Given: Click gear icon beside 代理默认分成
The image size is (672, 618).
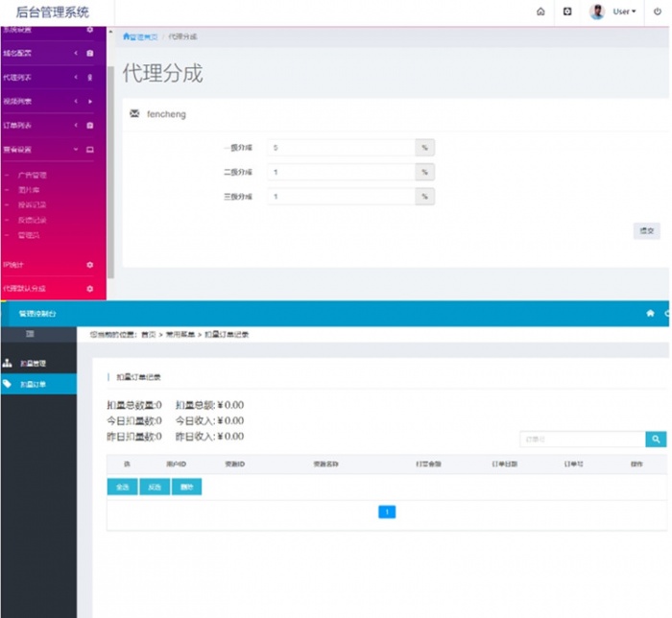Looking at the screenshot, I should [89, 289].
